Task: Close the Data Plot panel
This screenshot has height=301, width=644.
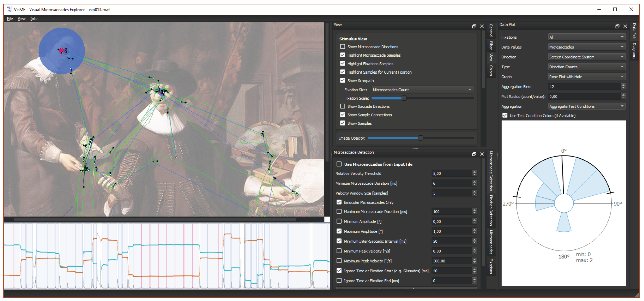Action: click(625, 26)
